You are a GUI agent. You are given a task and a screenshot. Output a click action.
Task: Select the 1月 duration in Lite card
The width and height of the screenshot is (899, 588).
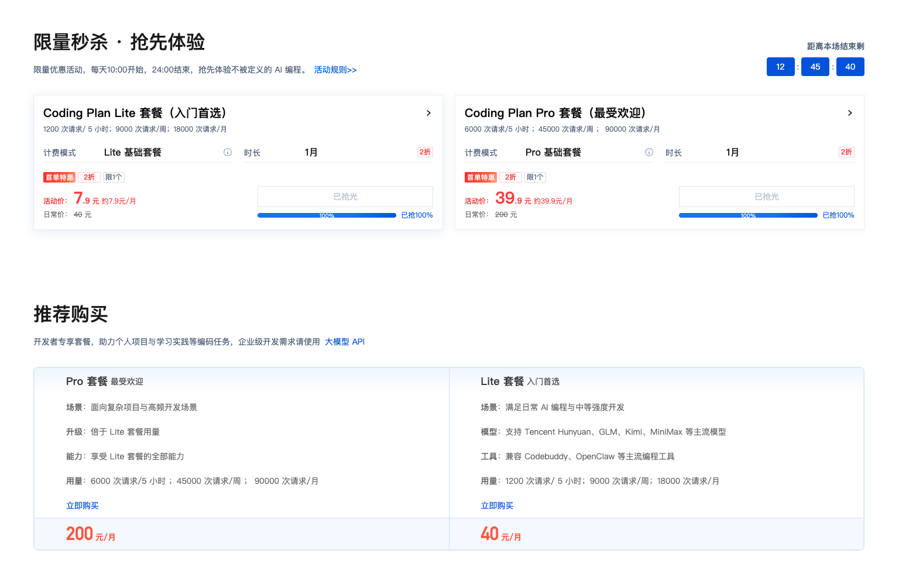311,152
